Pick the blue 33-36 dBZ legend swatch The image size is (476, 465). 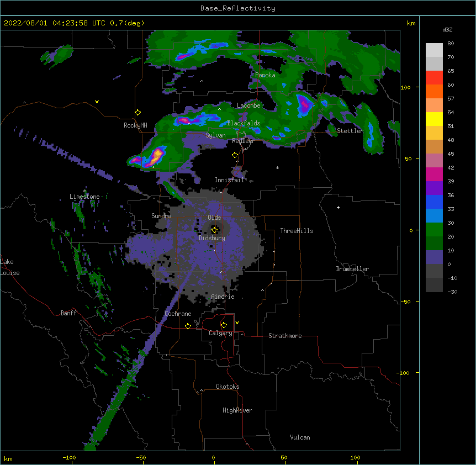click(434, 202)
